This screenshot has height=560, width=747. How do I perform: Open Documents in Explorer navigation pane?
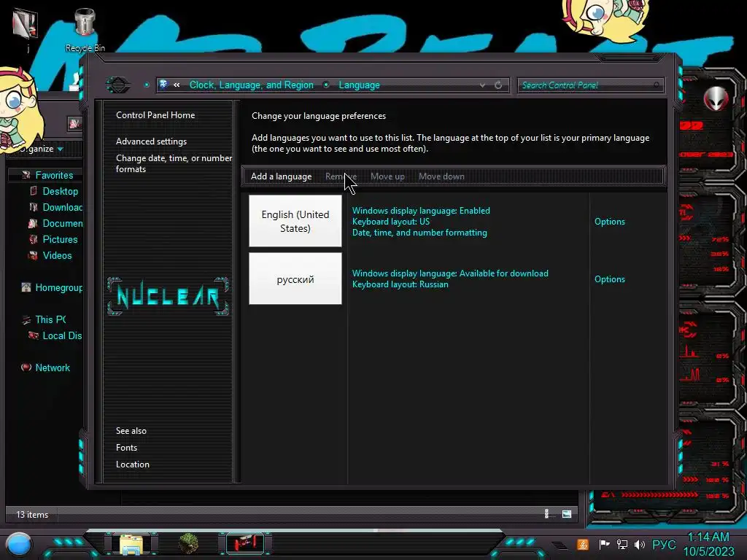[63, 223]
